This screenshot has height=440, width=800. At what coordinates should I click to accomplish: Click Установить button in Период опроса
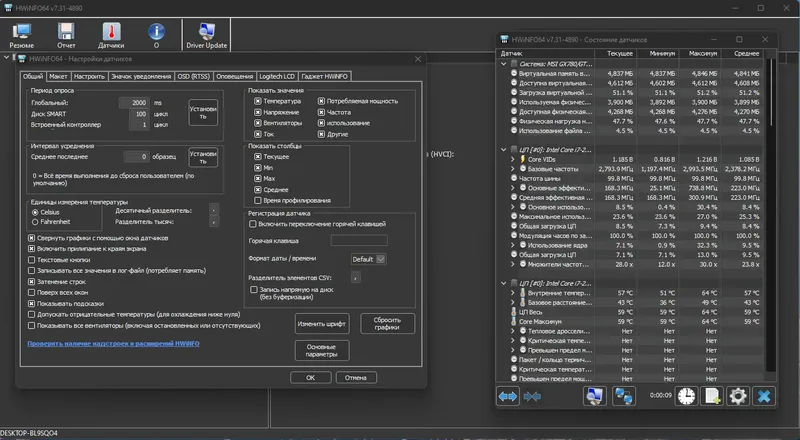pos(203,112)
